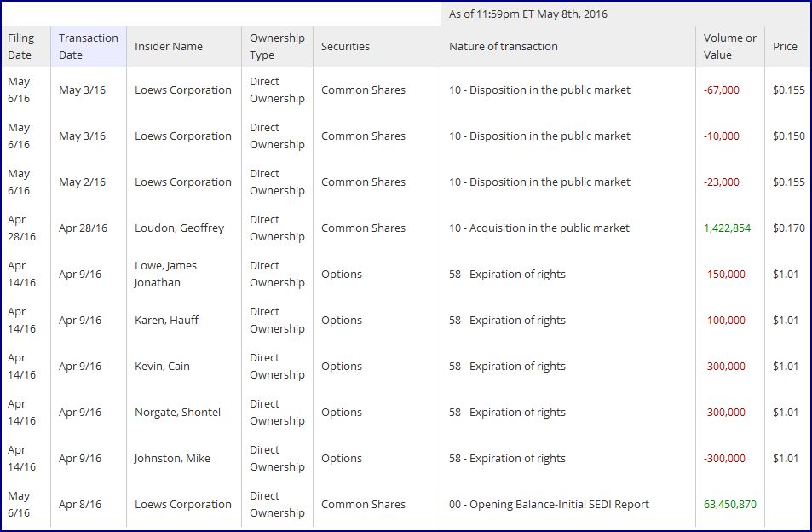Screen dimensions: 812x532
Task: Sort by Volume or Value header
Action: pyautogui.click(x=729, y=47)
